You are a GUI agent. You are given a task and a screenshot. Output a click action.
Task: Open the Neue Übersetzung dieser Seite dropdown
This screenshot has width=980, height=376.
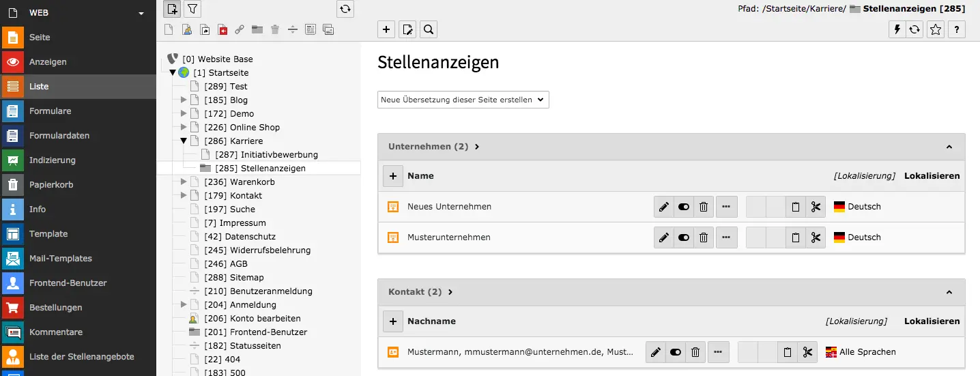(463, 100)
